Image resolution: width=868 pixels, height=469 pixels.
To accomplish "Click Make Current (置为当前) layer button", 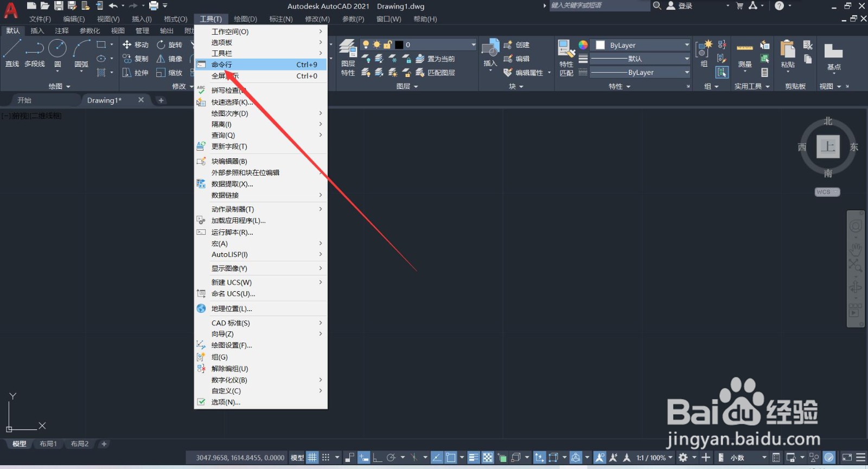I will [x=435, y=59].
